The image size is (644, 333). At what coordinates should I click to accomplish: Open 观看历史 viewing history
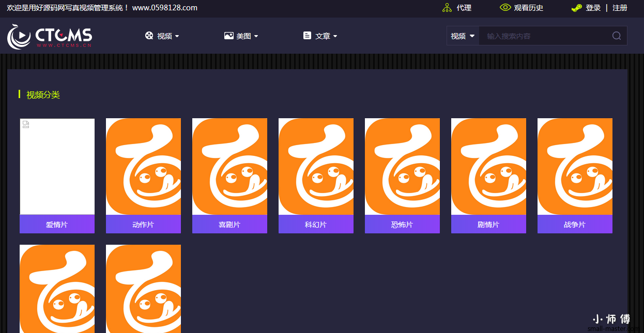pos(529,8)
